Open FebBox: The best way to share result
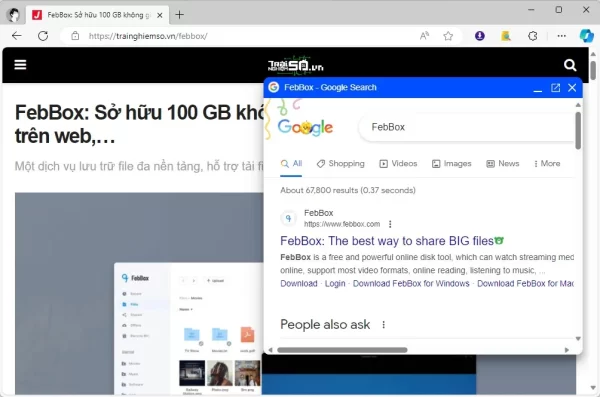The height and width of the screenshot is (397, 600). point(391,241)
